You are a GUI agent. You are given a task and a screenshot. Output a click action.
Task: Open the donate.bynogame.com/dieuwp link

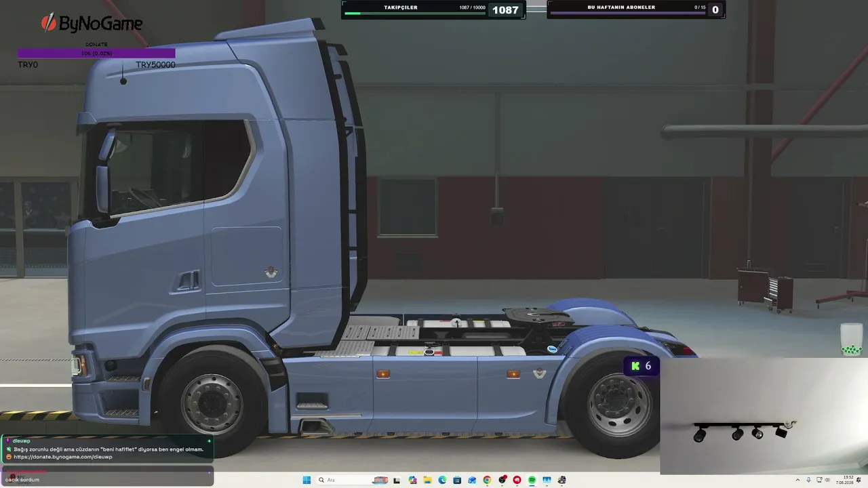click(63, 457)
